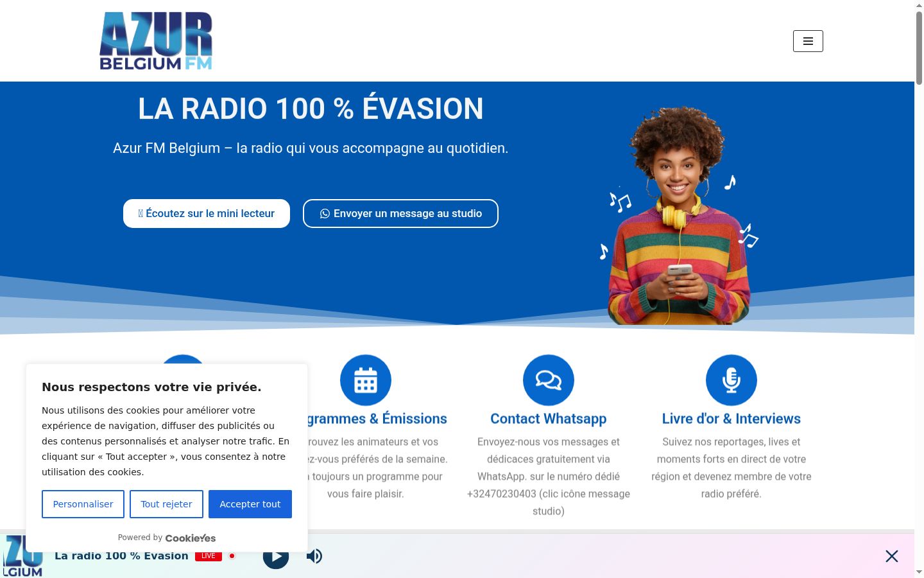Click the Azur FM Belgium tagline text

click(311, 148)
